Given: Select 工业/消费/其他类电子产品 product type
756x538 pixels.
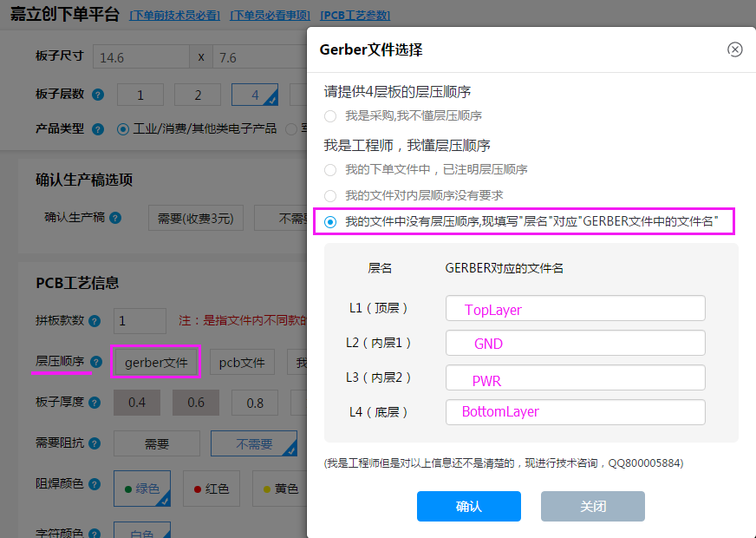Looking at the screenshot, I should pos(123,128).
